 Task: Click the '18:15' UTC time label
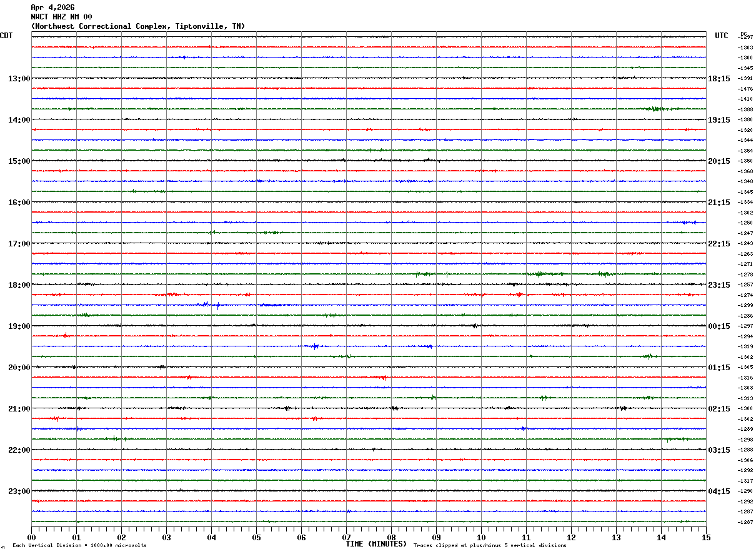pyautogui.click(x=719, y=79)
